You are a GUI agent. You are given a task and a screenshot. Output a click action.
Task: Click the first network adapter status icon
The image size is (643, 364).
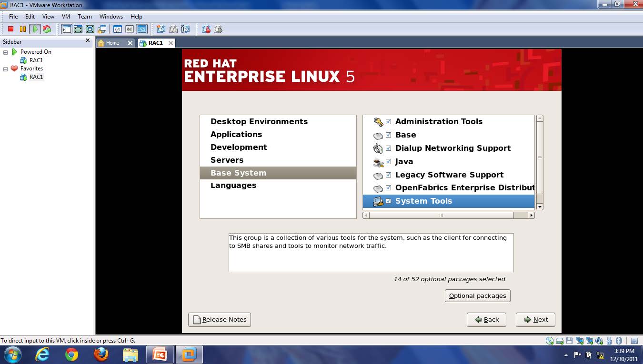coord(580,341)
